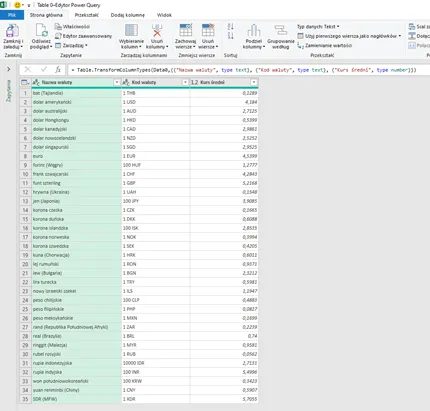Click the Zachowaj wiersze icon
Screen dimensions: 430x411
(185, 30)
